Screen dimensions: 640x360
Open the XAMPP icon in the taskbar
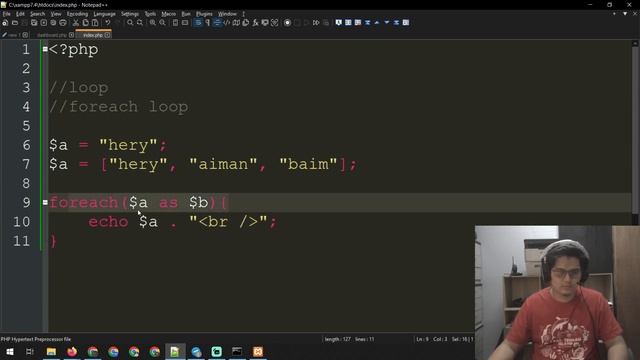[258, 351]
